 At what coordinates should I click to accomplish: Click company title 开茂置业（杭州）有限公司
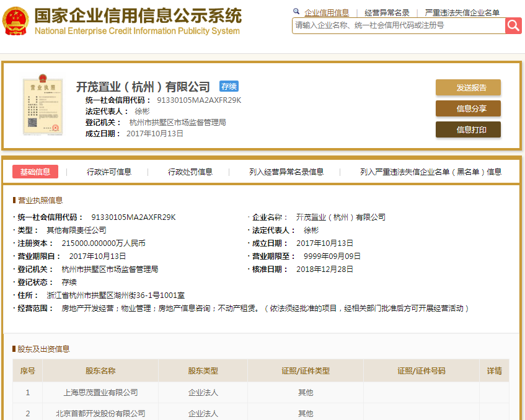[x=143, y=87]
